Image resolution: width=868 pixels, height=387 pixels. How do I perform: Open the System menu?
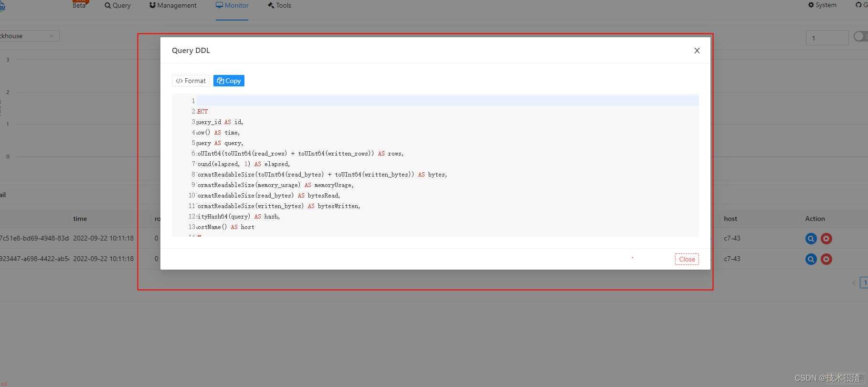822,5
